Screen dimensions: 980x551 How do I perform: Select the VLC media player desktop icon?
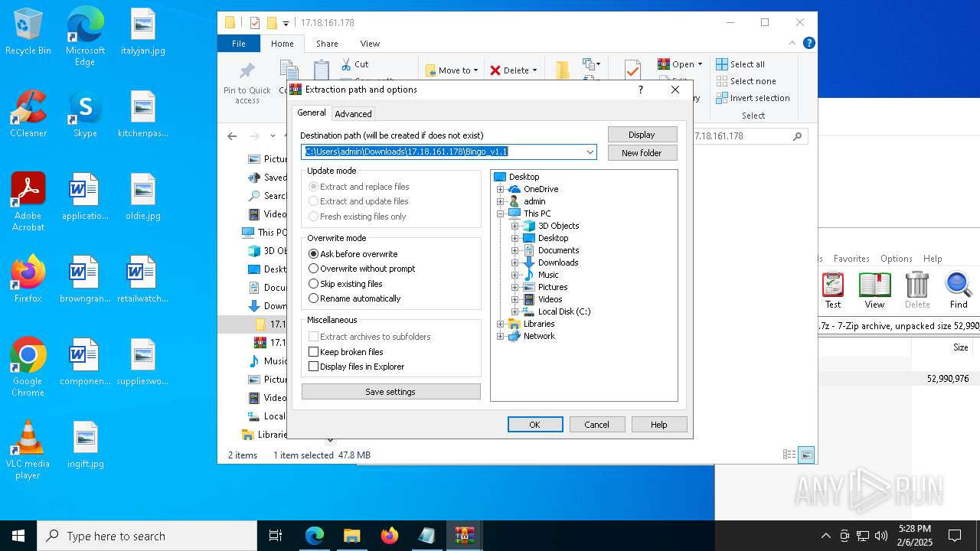pyautogui.click(x=28, y=450)
